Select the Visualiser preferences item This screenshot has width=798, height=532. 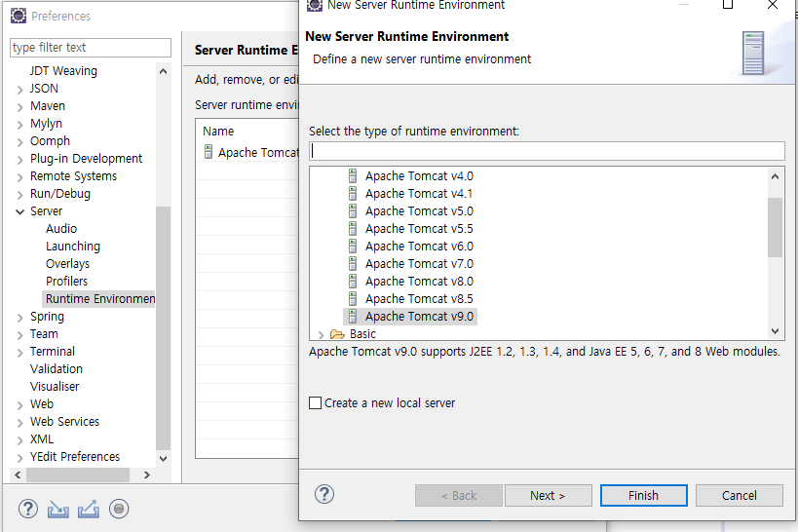(x=55, y=387)
